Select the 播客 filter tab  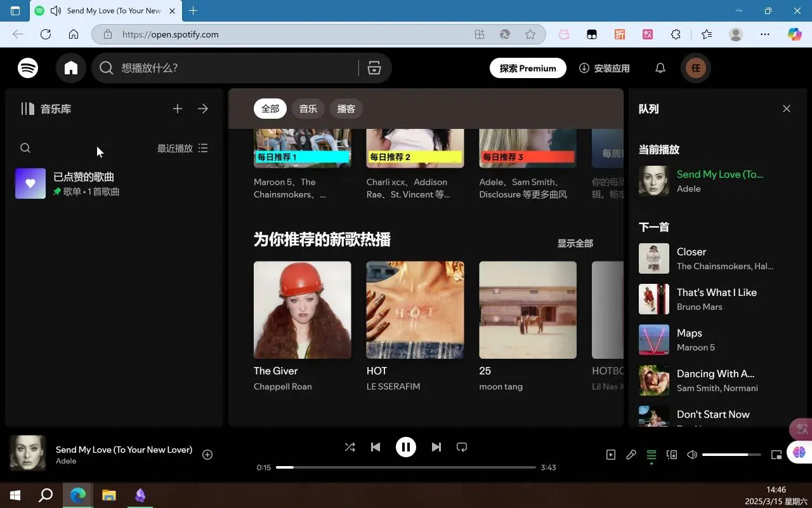click(346, 109)
